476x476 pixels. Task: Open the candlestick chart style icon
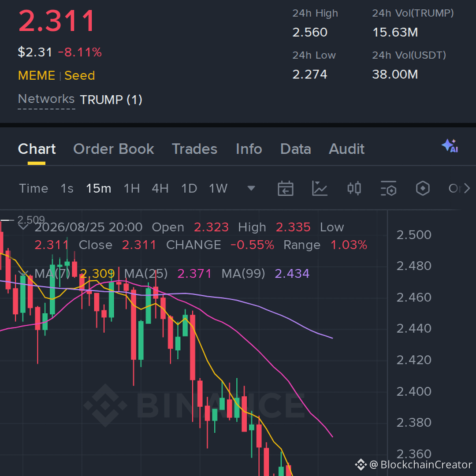pos(354,189)
